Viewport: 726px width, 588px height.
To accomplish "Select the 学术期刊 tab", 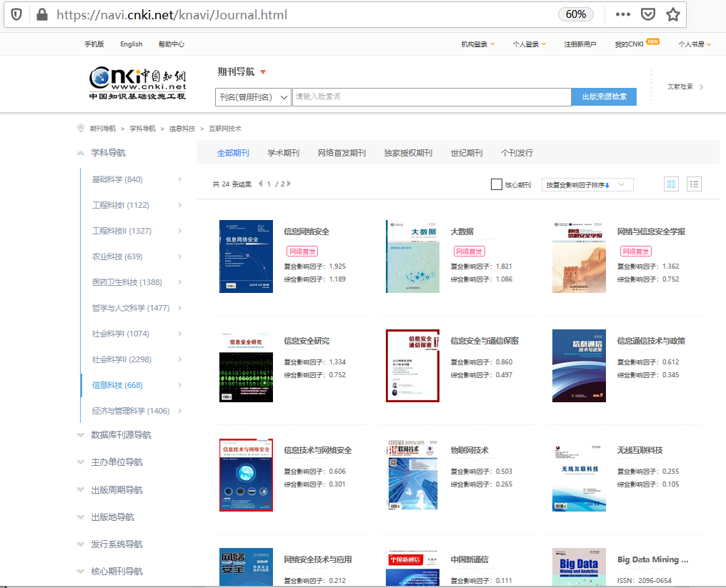I will (284, 153).
